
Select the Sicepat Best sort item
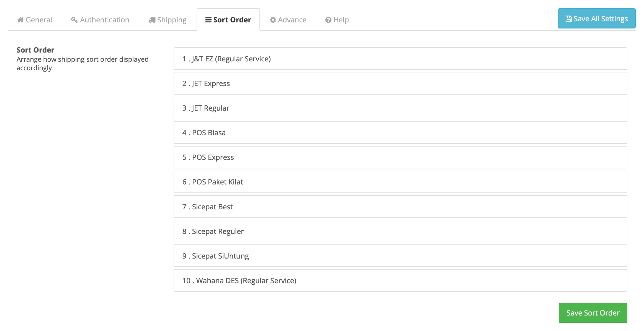coord(400,207)
